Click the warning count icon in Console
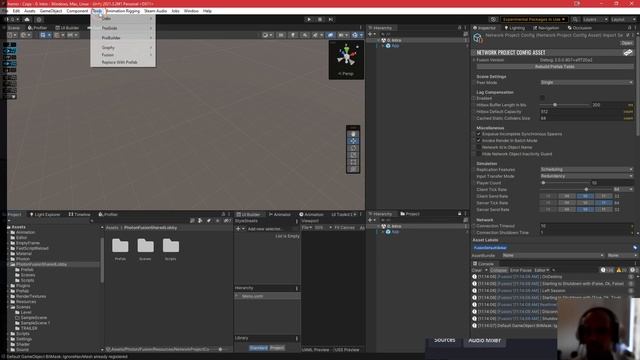The width and height of the screenshot is (640, 360). pyautogui.click(x=622, y=270)
